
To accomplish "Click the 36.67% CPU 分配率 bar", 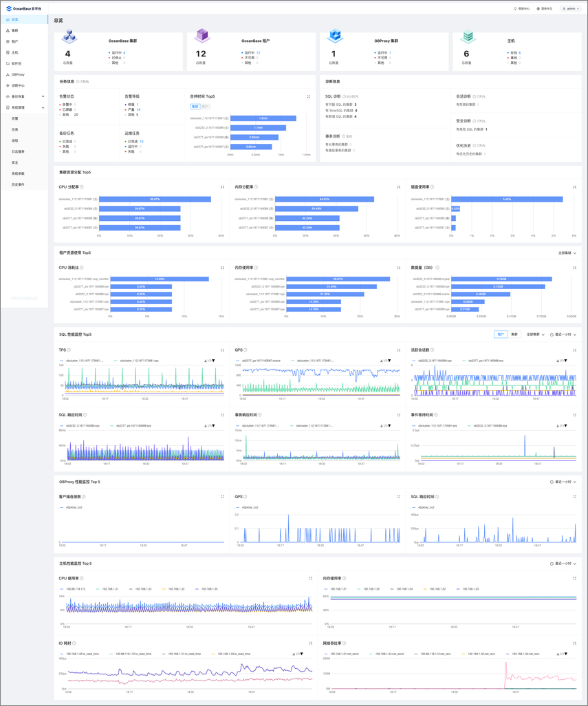I will tap(155, 199).
